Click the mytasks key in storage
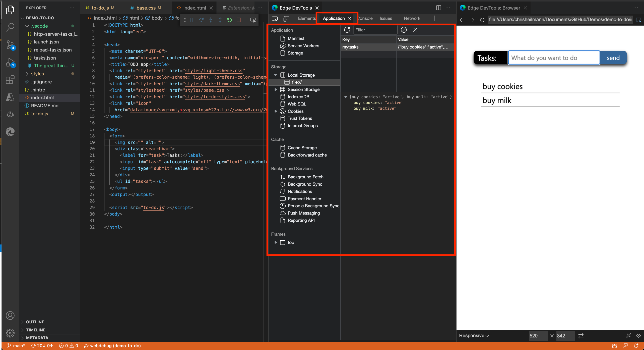This screenshot has height=350, width=644. click(x=351, y=47)
